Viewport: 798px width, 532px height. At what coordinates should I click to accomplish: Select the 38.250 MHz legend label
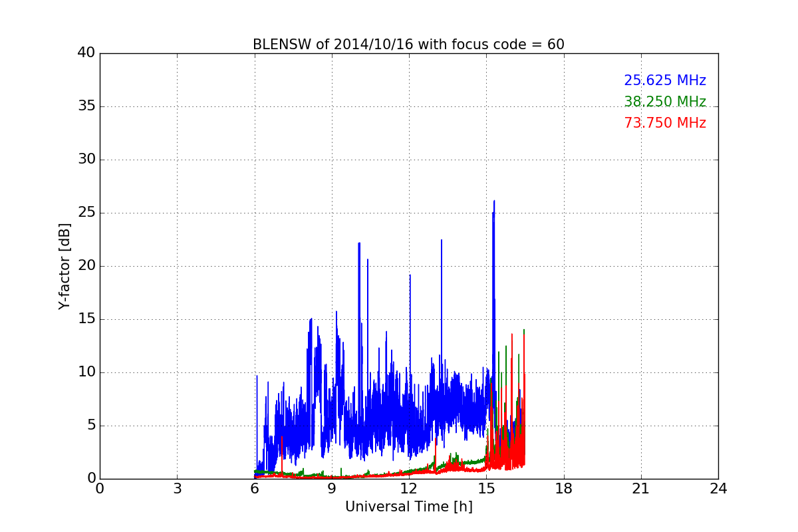(x=665, y=102)
